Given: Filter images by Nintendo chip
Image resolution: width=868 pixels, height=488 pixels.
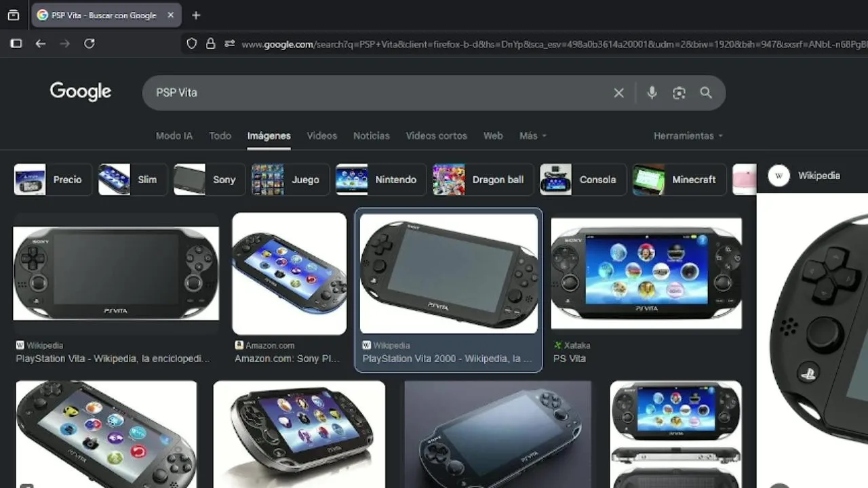Looking at the screenshot, I should (381, 180).
